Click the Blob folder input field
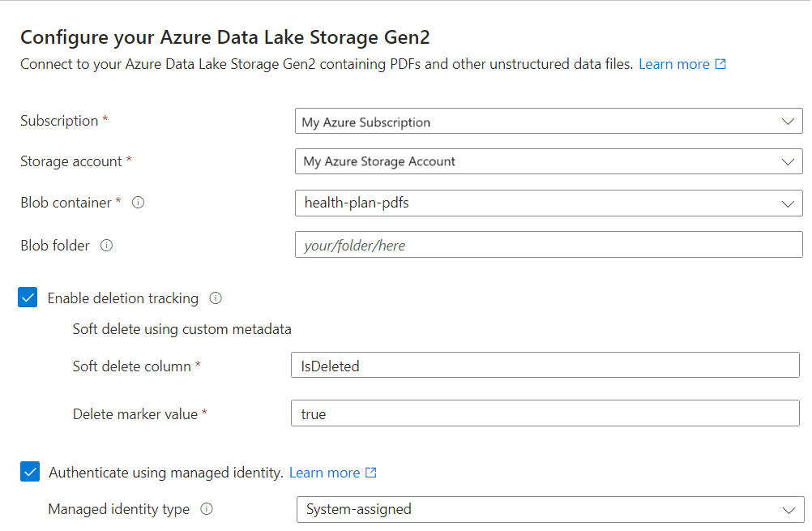Screen dimensions: 812x531 548,245
